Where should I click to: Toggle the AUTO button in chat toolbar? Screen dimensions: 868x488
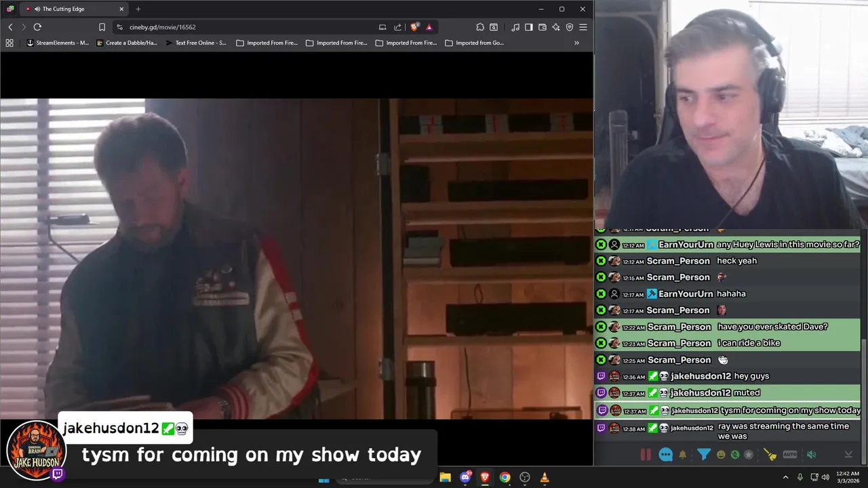(x=790, y=455)
